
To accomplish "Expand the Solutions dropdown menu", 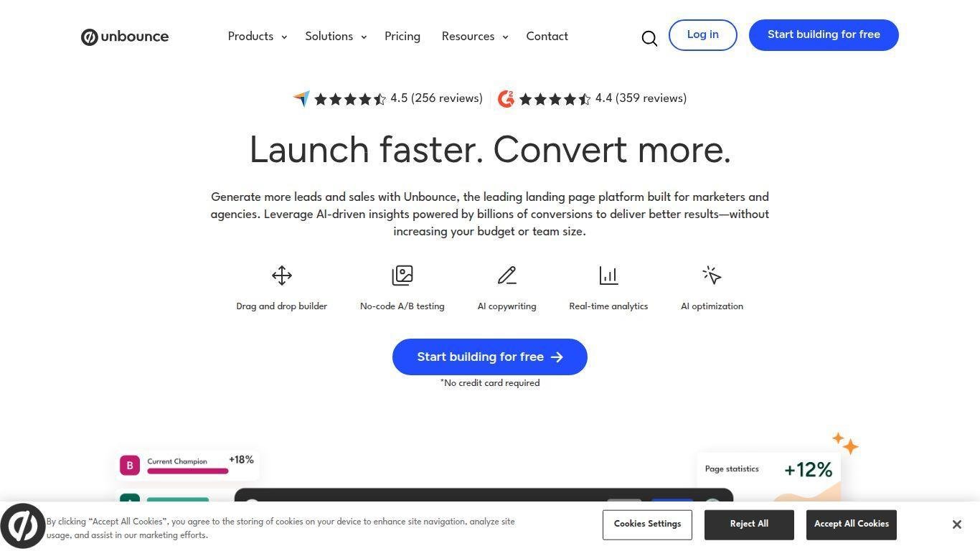I will click(336, 36).
